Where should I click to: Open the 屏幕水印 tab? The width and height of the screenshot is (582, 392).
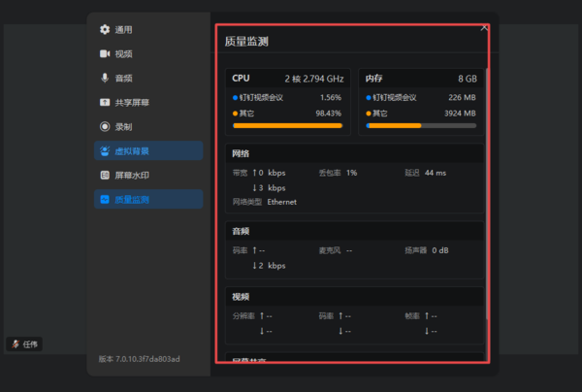pyautogui.click(x=148, y=176)
